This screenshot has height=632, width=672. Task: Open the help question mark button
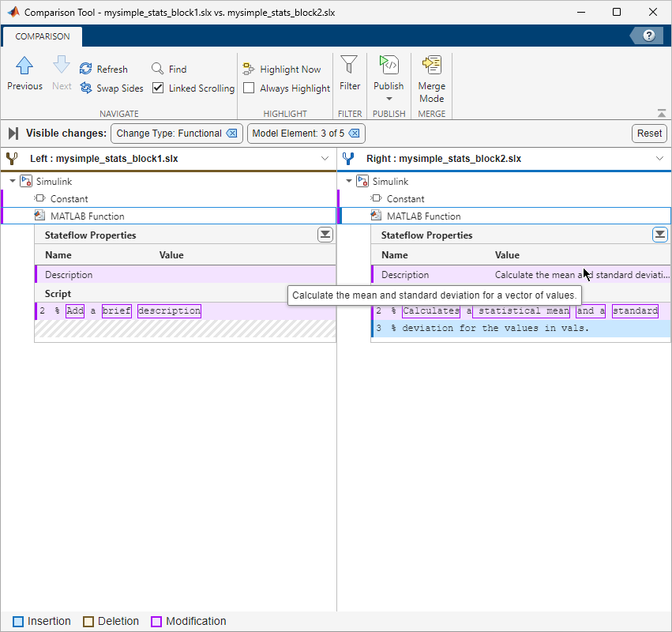pyautogui.click(x=648, y=36)
